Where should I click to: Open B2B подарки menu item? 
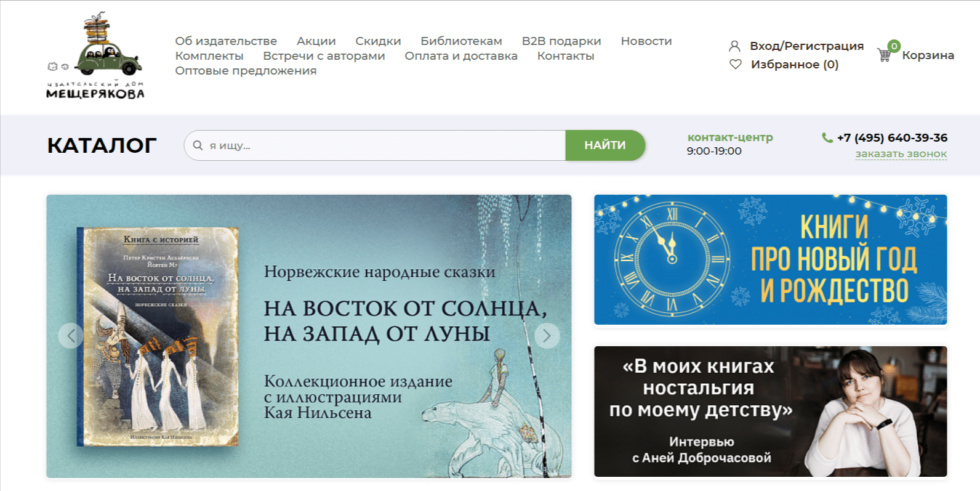[x=561, y=41]
